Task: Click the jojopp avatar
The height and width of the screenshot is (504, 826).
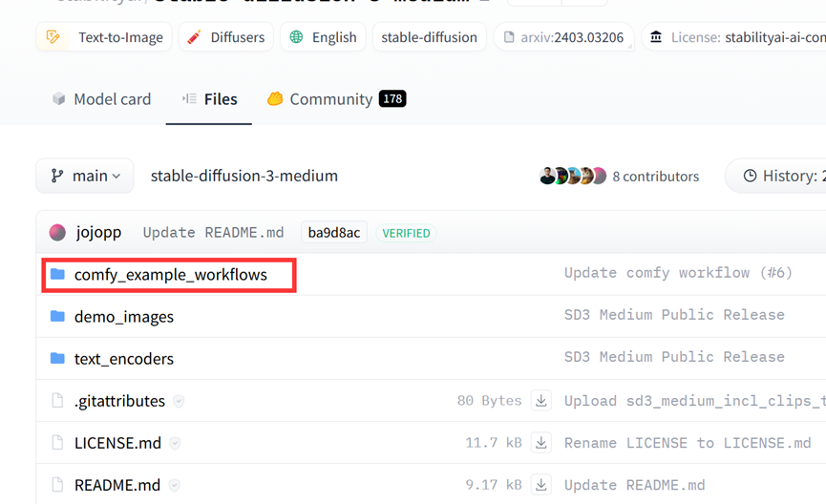Action: tap(57, 232)
